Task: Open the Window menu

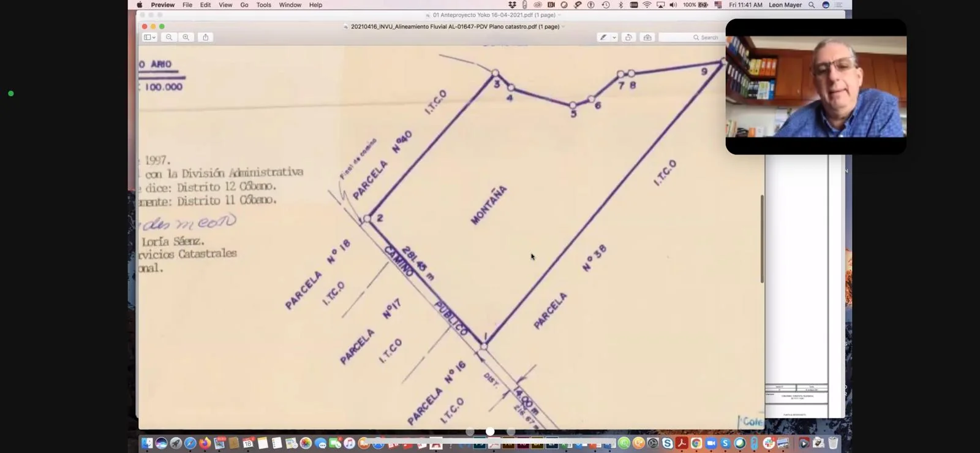Action: pyautogui.click(x=290, y=5)
